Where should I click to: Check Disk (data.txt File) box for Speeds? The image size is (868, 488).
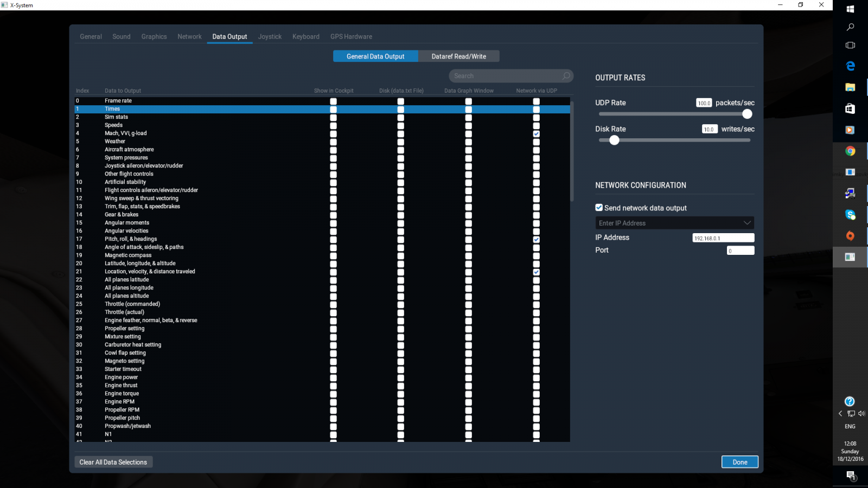(x=400, y=125)
